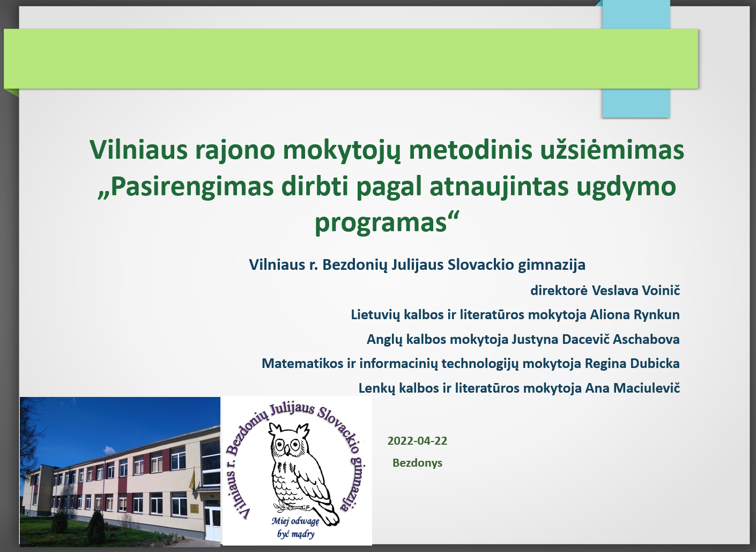Click the main title line "Vilniaus rajono mokytojų metodinis užsiėmimas"
This screenshot has width=756, height=552.
(387, 150)
